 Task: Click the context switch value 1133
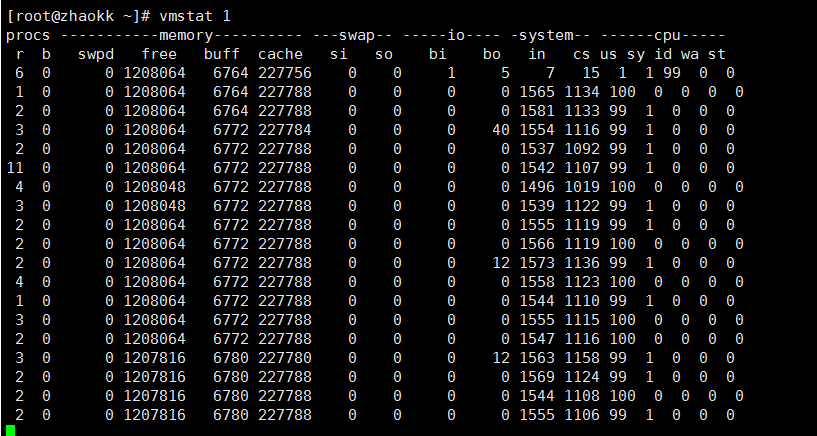[x=582, y=111]
